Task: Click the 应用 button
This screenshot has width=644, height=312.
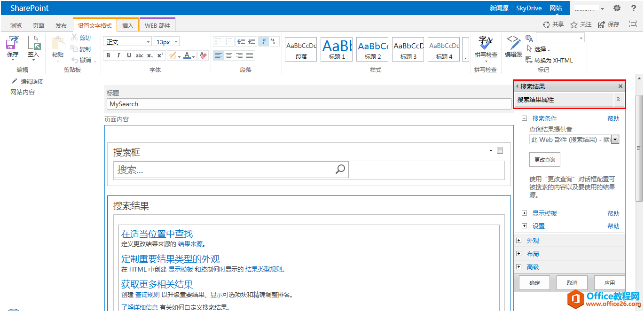Action: (610, 283)
